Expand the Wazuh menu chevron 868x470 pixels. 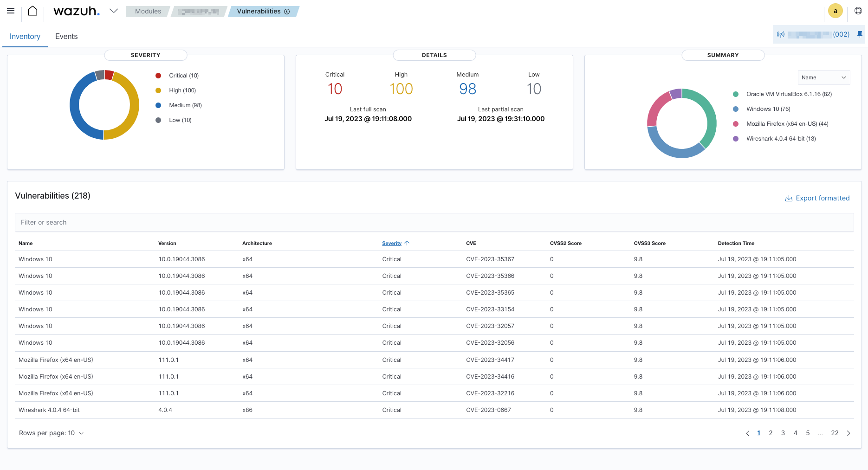click(114, 11)
